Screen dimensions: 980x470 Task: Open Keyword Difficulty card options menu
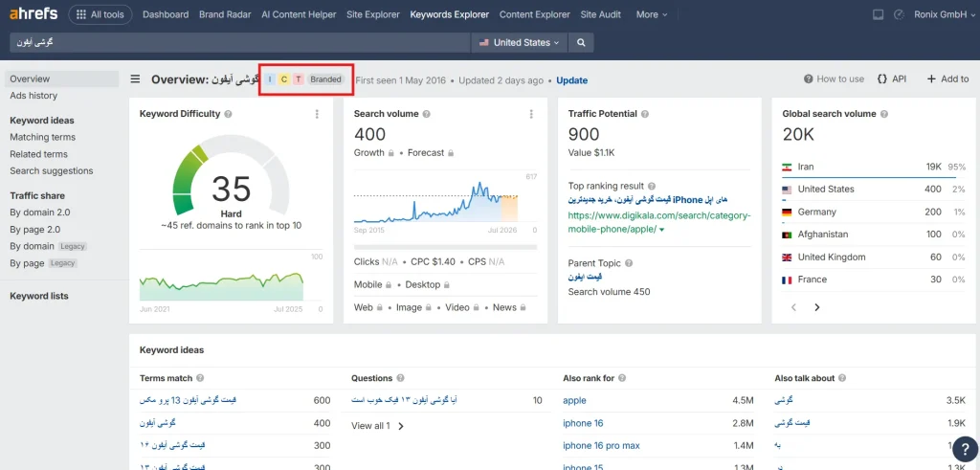[317, 114]
